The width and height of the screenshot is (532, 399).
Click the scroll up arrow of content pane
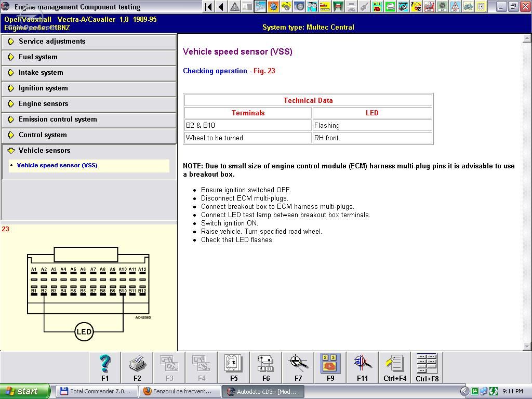tap(527, 38)
